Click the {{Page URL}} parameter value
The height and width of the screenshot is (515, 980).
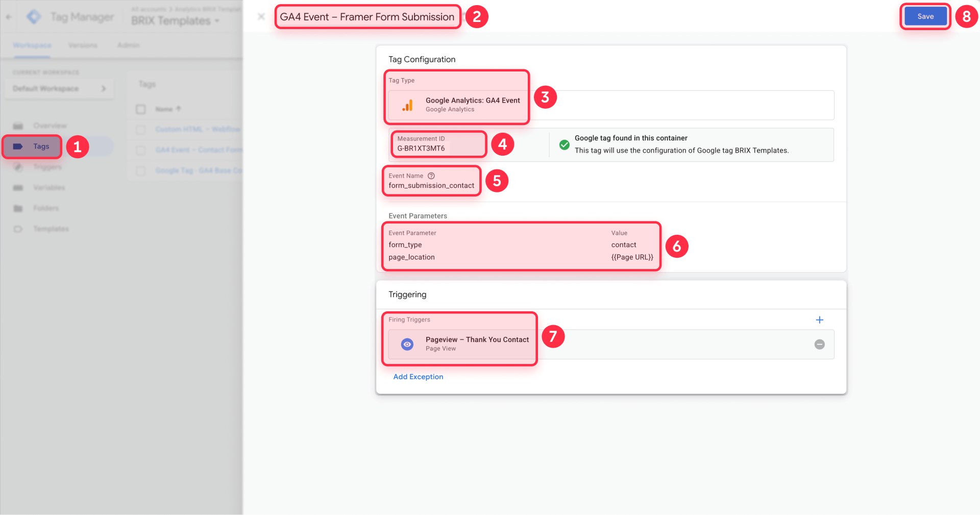[632, 257]
